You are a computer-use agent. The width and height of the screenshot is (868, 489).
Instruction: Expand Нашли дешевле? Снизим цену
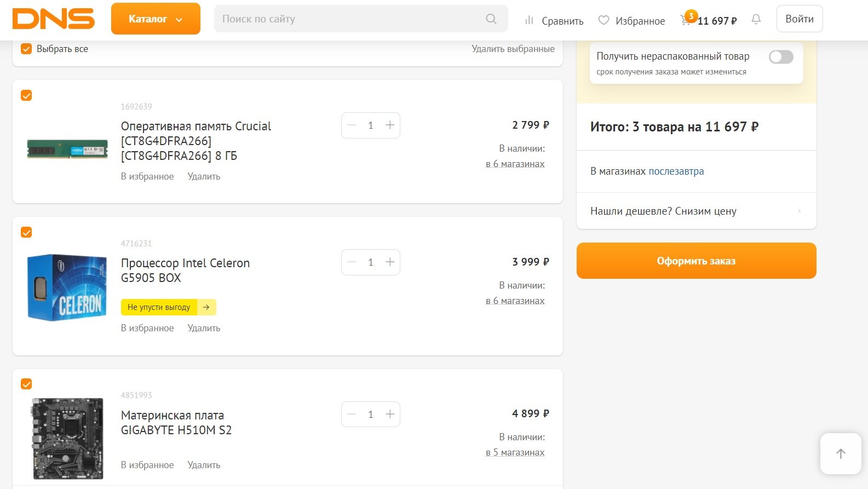tap(696, 211)
